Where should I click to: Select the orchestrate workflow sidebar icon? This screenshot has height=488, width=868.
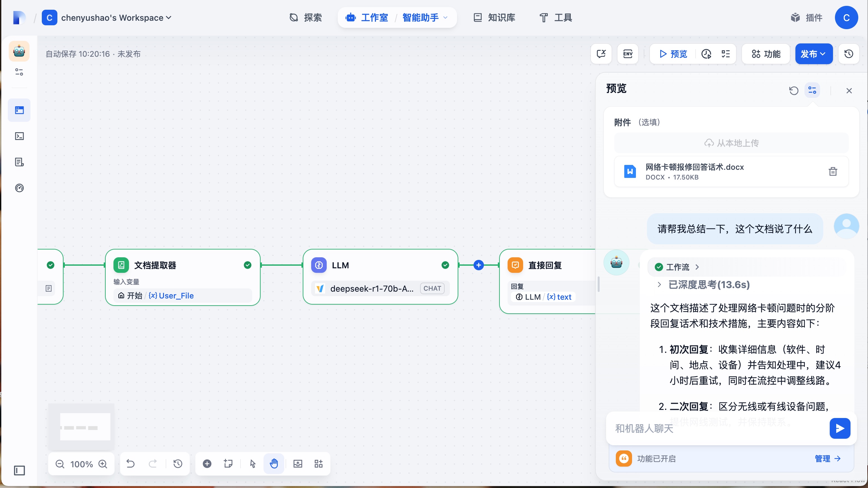19,110
